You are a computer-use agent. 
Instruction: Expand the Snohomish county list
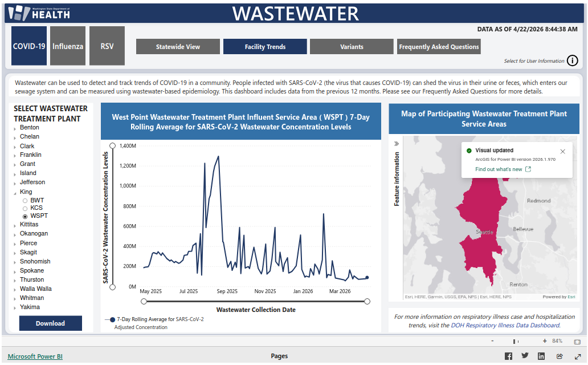tap(15, 262)
